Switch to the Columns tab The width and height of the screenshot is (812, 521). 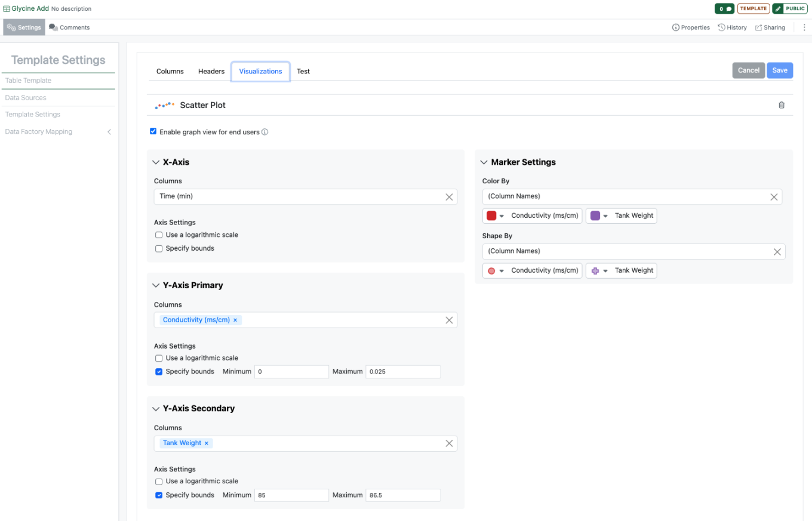[170, 72]
